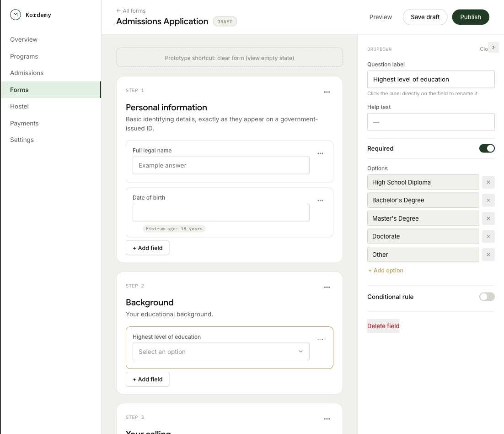This screenshot has width=504, height=434.
Task: Remove the Doctorate option
Action: click(488, 237)
